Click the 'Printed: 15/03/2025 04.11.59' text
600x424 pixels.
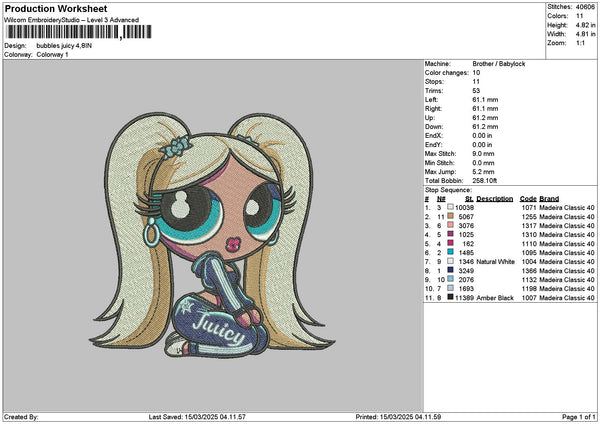398,417
